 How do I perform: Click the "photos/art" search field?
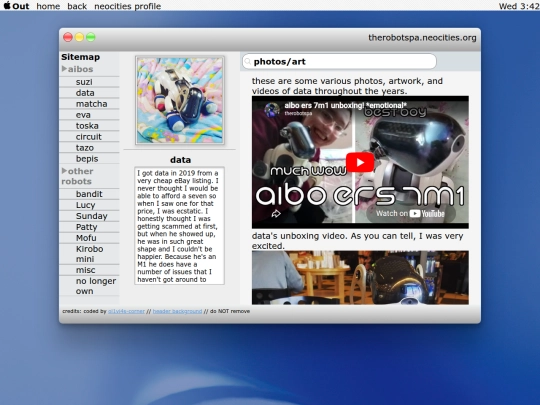pos(340,62)
